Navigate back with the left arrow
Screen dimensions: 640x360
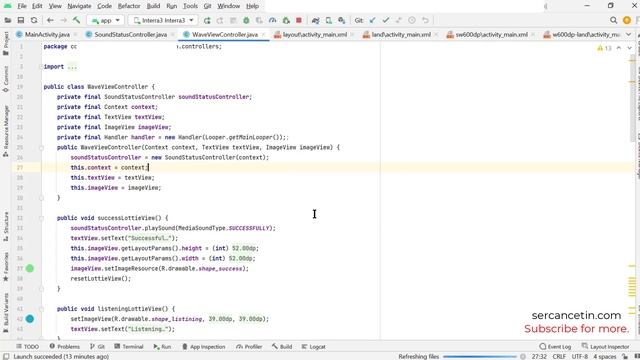pos(50,20)
